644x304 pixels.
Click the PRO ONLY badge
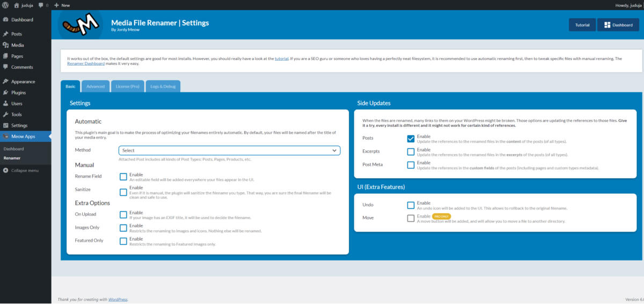(x=441, y=216)
